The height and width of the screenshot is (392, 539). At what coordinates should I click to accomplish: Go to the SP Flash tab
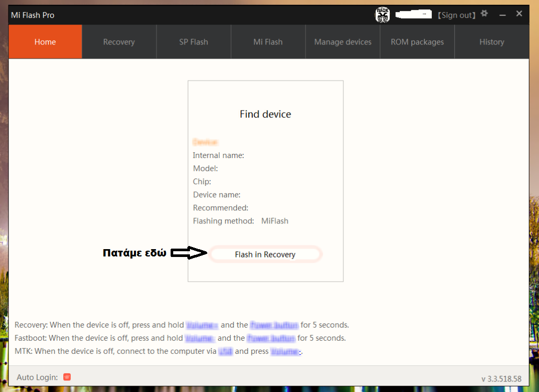[194, 42]
